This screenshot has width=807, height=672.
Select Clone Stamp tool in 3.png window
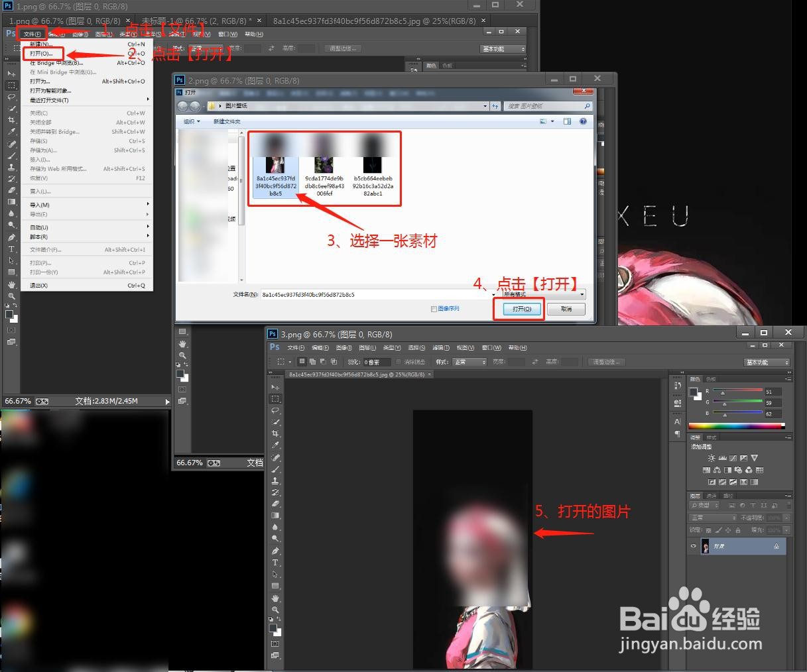pyautogui.click(x=275, y=480)
